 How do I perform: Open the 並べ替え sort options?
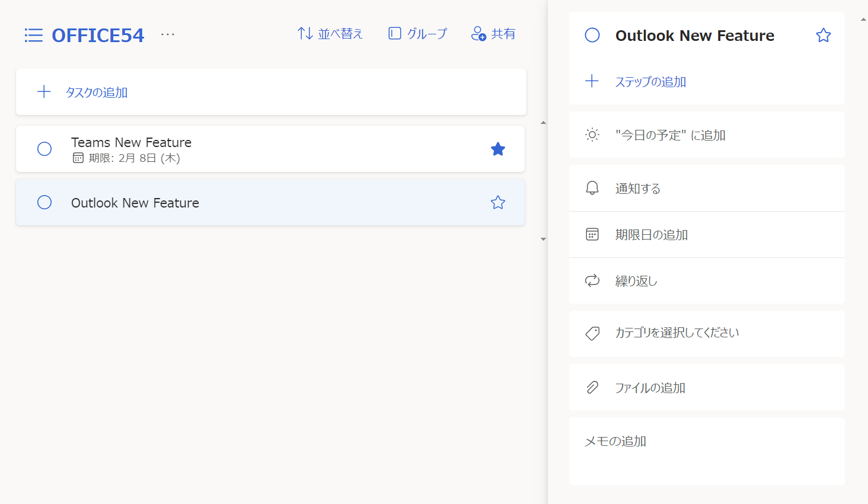point(330,34)
